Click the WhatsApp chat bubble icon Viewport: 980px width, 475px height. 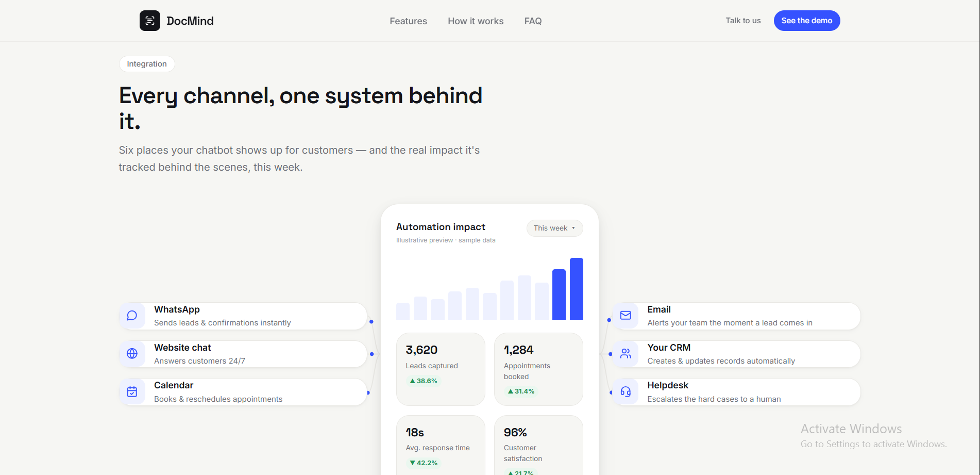(132, 316)
